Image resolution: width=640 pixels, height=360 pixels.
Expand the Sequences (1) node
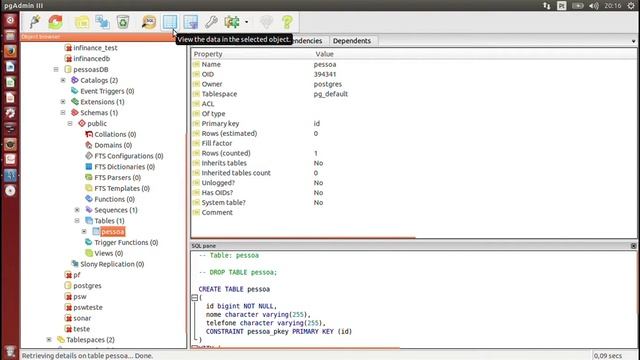[77, 210]
